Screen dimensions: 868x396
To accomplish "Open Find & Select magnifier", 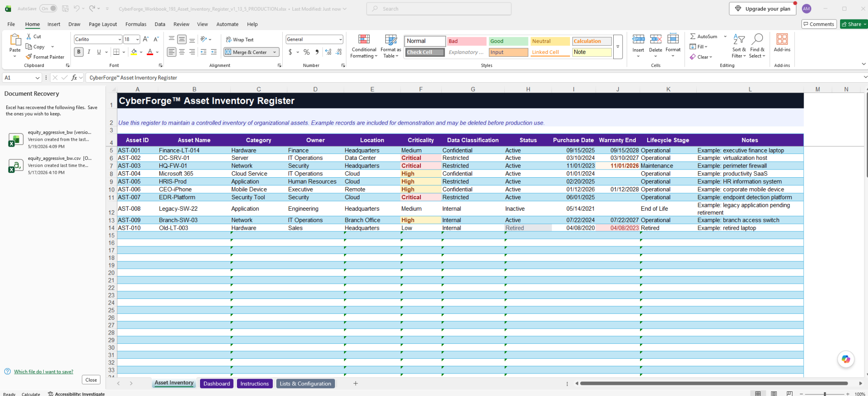I will click(x=757, y=46).
